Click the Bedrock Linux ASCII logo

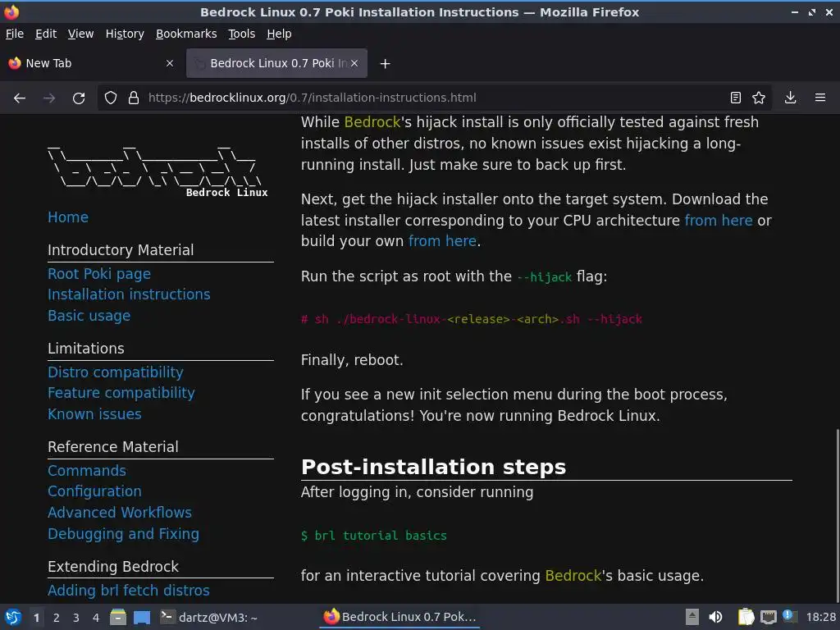click(x=157, y=171)
